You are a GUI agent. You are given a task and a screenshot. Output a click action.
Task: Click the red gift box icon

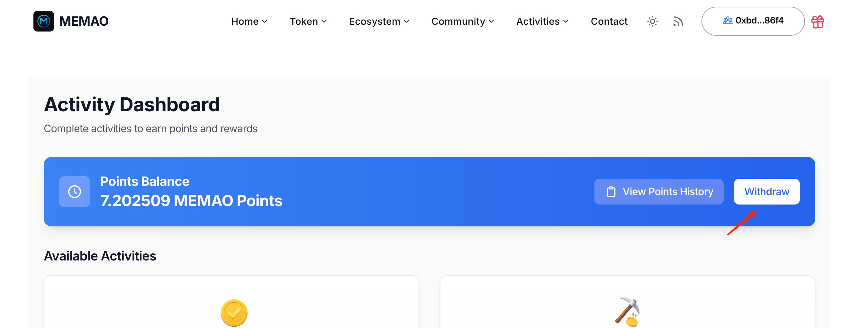[x=818, y=22]
